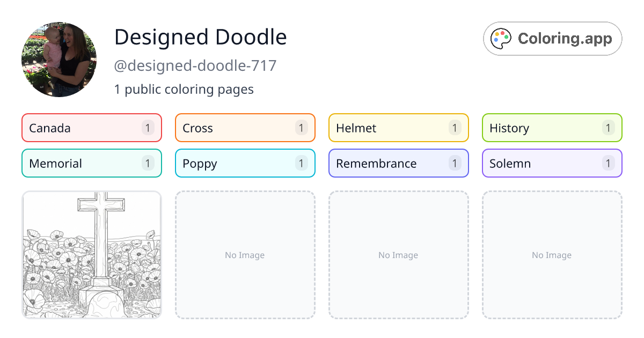Click the last No Image placeholder
Screen dimensions: 644x338
[x=552, y=255]
